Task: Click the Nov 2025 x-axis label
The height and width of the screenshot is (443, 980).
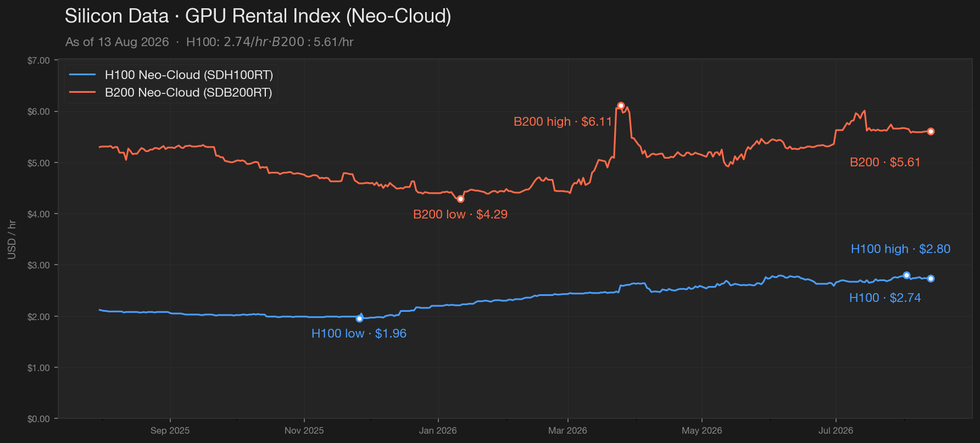Action: point(304,430)
